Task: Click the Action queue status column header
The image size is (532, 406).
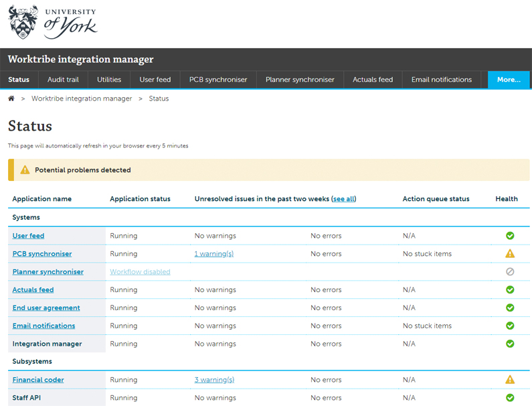Action: (x=436, y=199)
